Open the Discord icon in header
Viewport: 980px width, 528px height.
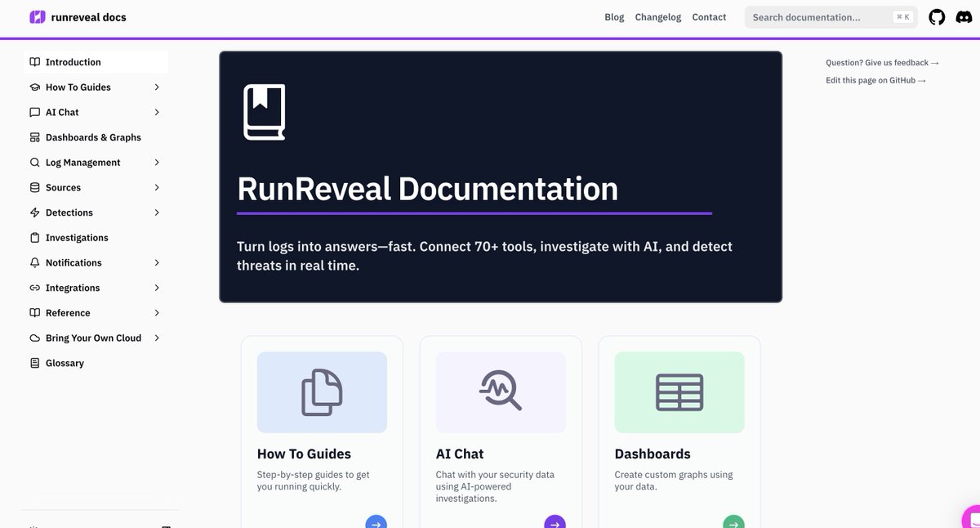tap(964, 17)
